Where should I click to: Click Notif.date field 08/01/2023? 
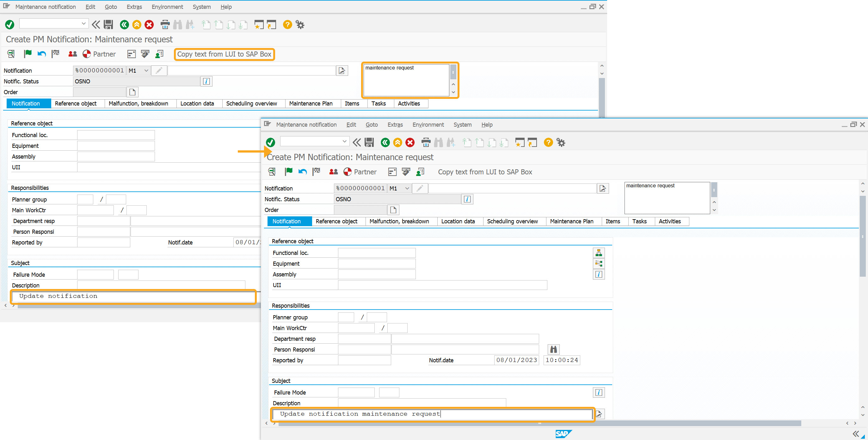click(x=517, y=360)
